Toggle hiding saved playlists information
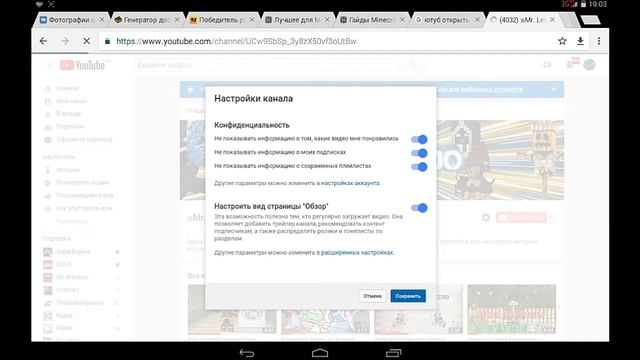 pos(419,167)
